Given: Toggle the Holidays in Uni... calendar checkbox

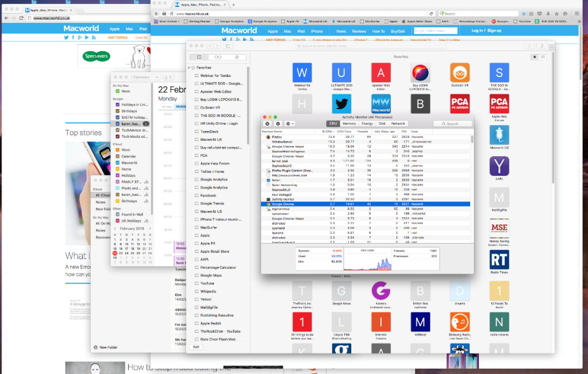Looking at the screenshot, I should click(x=117, y=105).
